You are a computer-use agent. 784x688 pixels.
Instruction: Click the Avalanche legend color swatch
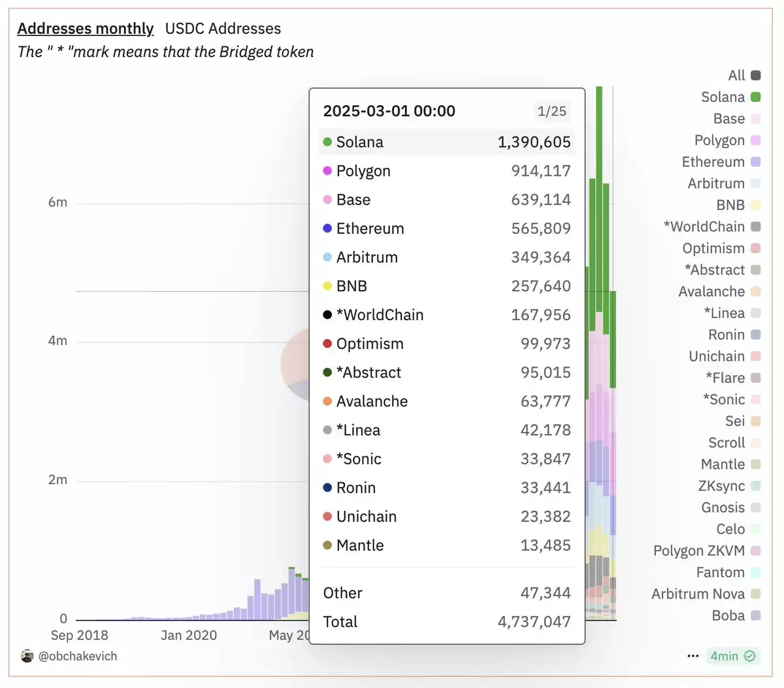[x=756, y=291]
